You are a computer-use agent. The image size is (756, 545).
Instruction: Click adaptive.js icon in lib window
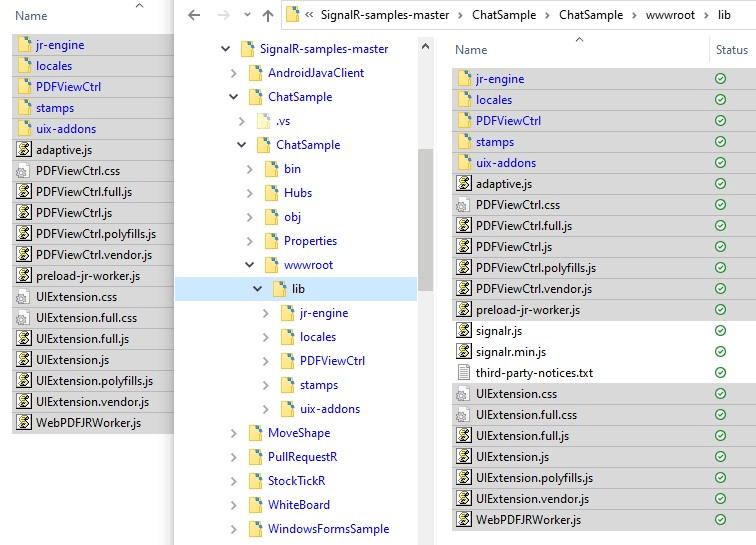464,183
